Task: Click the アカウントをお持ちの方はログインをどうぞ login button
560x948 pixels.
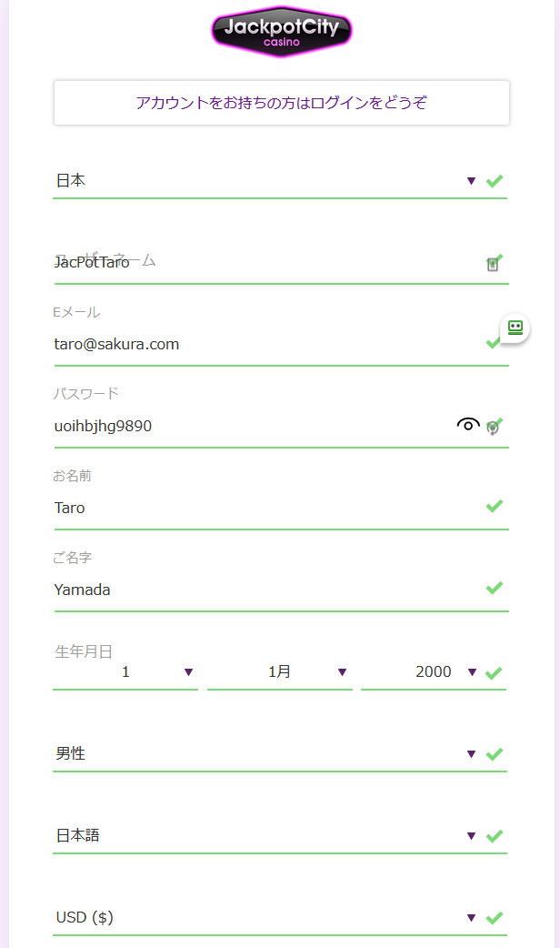Action: coord(282,103)
